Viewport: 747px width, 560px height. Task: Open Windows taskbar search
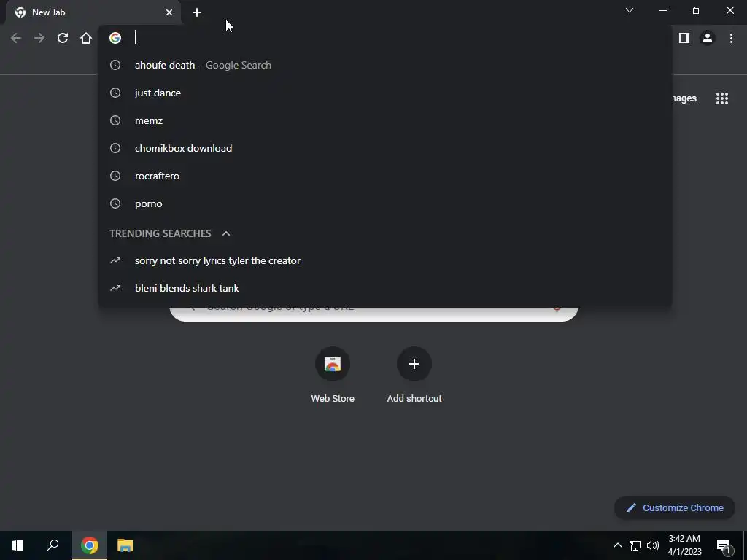[x=53, y=545]
